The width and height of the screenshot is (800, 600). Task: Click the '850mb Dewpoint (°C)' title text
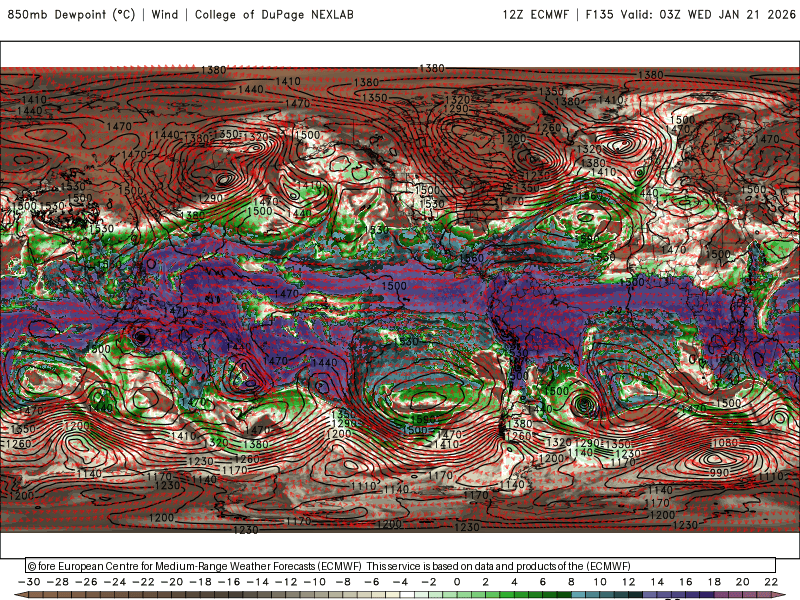point(71,14)
